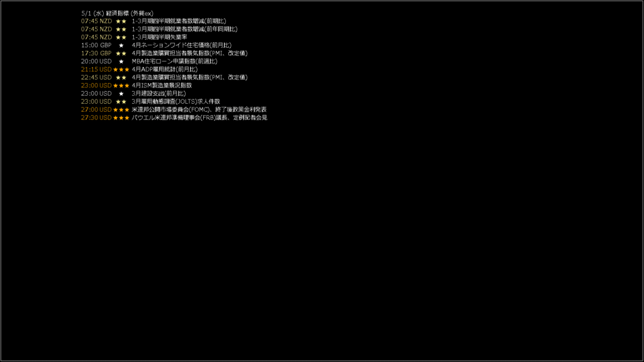Select 3月建設支出(前月比) entry
The image size is (644, 362).
click(158, 94)
